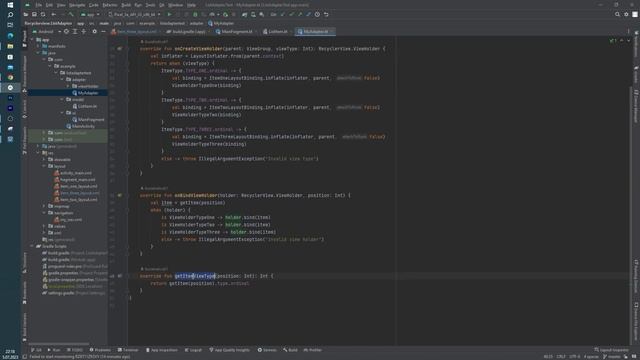Click the Select Opened File target icon
640x360 pixels.
66,31
